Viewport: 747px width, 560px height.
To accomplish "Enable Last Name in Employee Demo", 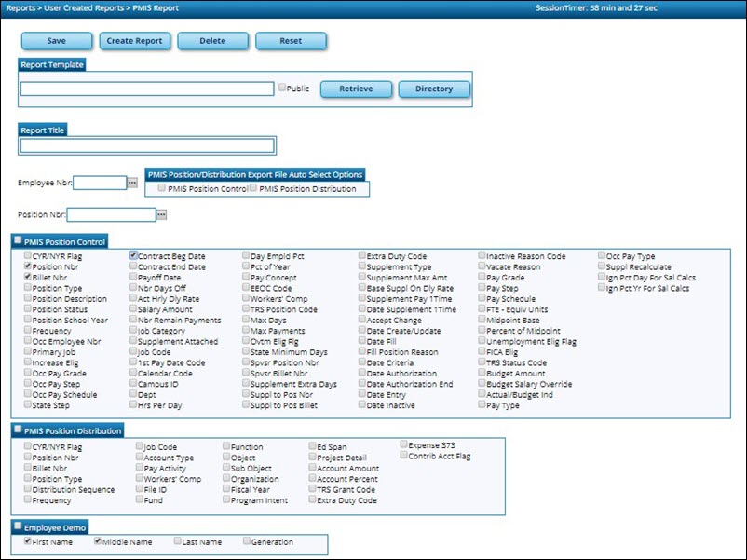I will point(177,540).
